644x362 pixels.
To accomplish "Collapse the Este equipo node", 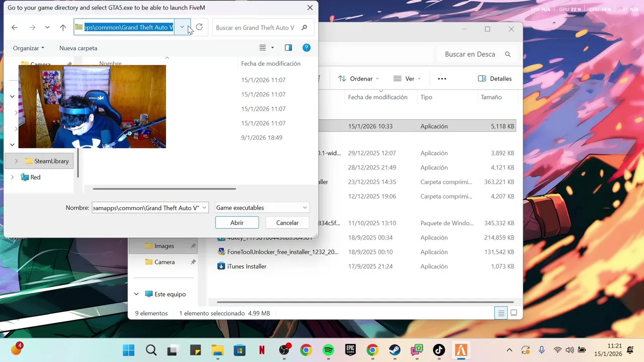I will (x=136, y=294).
